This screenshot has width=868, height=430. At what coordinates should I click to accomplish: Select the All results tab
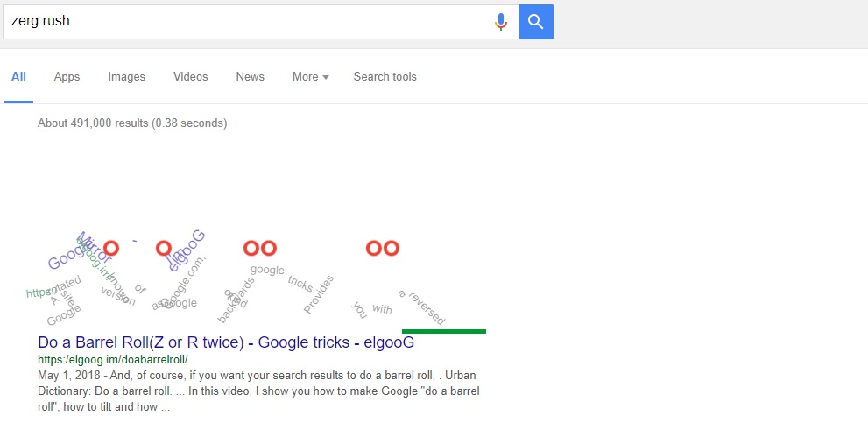click(x=18, y=77)
